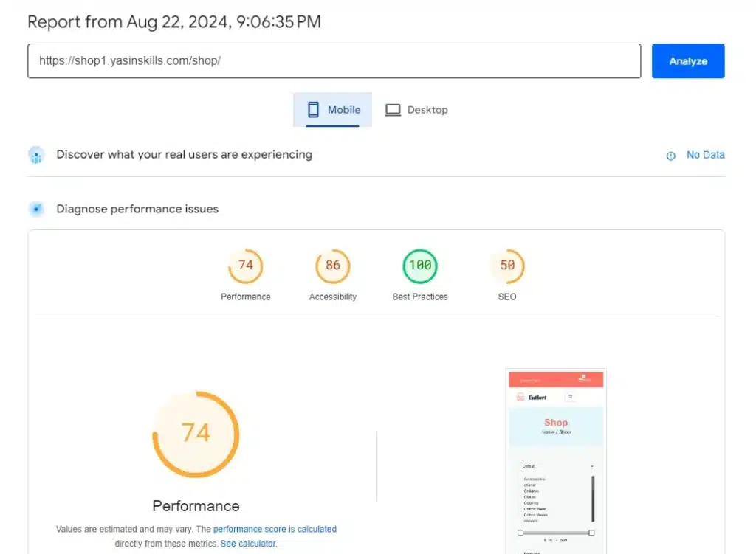This screenshot has width=756, height=554.
Task: Select the Best Practices gauge showing 100
Action: click(419, 266)
